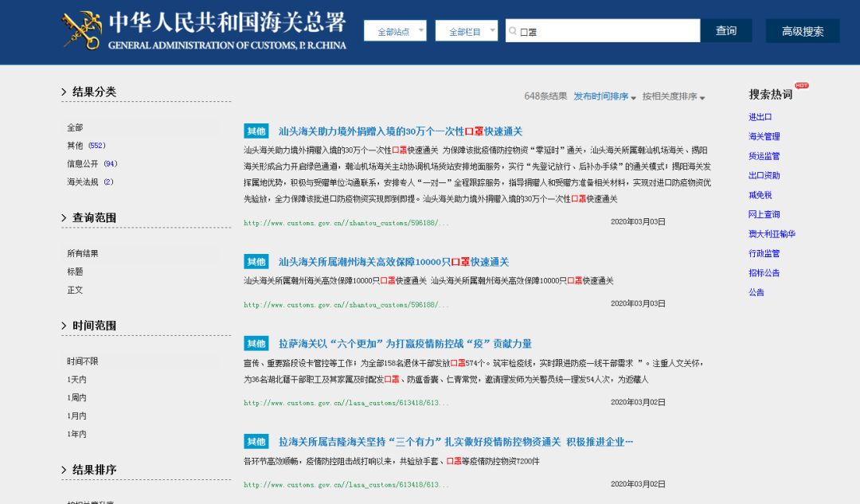This screenshot has height=504, width=860.
Task: Open result 吉隆海关坚持“三个有力”
Action: [455, 441]
